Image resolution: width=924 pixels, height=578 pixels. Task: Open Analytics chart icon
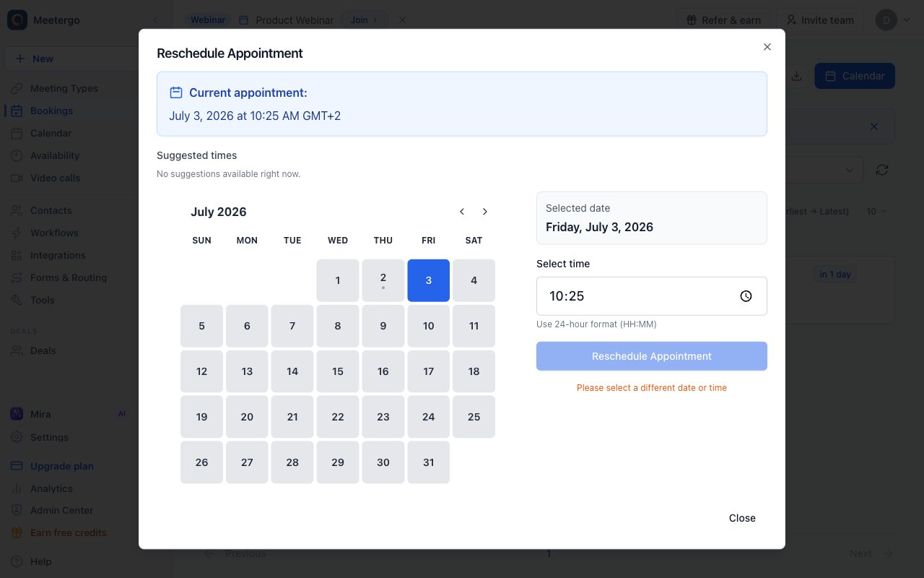[x=17, y=488]
